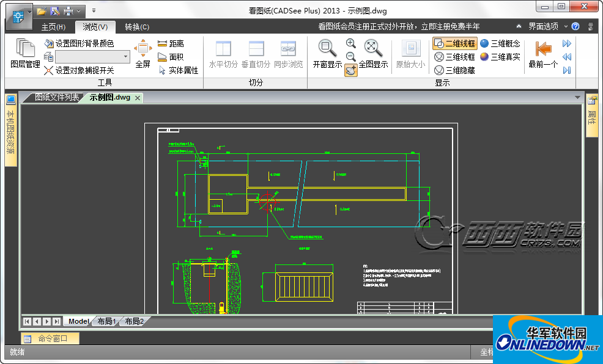Close the 示例图.dwg tab
The width and height of the screenshot is (603, 364).
137,98
